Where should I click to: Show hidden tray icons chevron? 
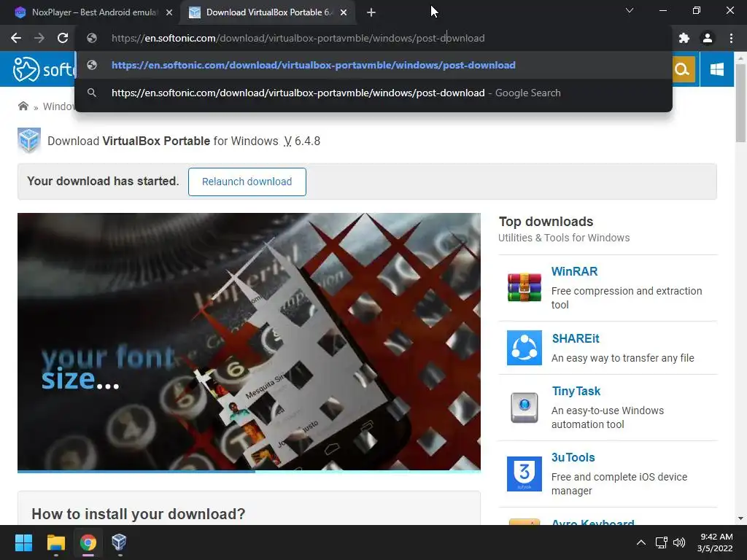coord(641,542)
